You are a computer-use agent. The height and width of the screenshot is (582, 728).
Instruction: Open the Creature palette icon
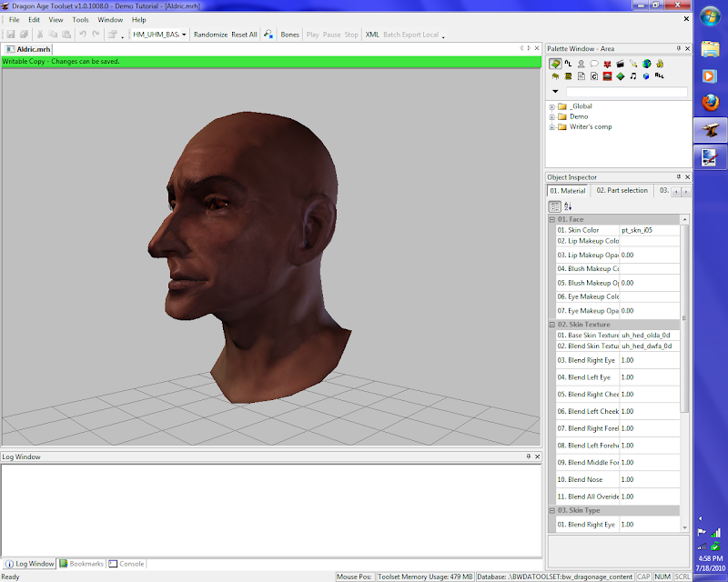pyautogui.click(x=581, y=64)
